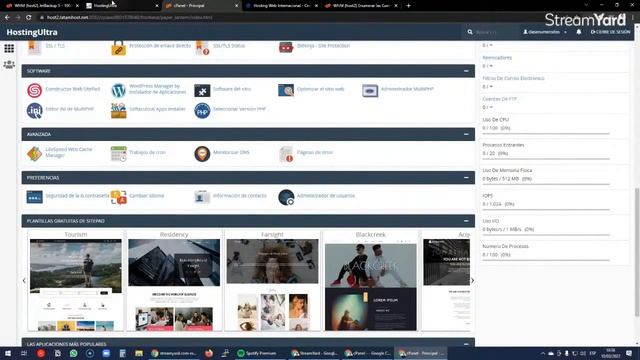Viewport: 640px width, 360px height.
Task: Open the Información de contacto icon
Action: coord(202,197)
